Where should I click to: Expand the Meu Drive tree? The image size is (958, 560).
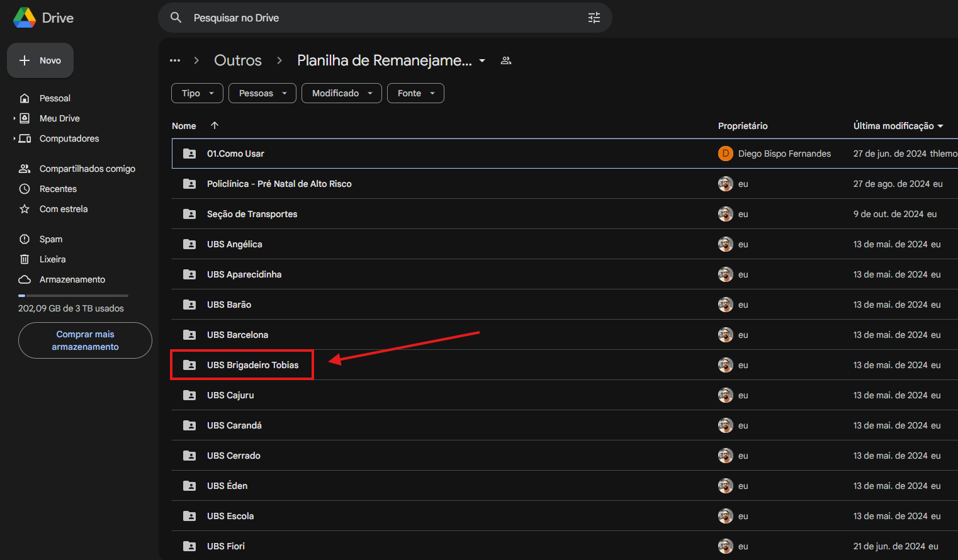point(14,118)
